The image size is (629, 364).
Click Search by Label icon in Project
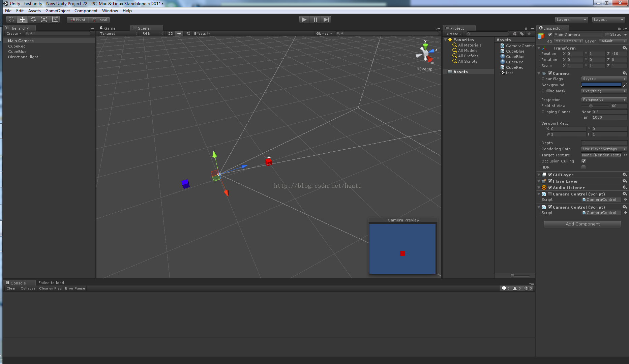point(522,34)
